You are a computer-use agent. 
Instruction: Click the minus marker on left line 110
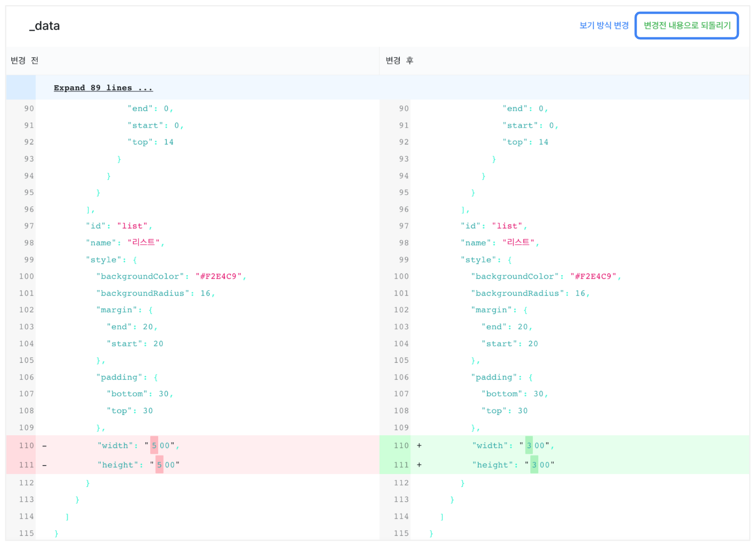pyautogui.click(x=44, y=446)
